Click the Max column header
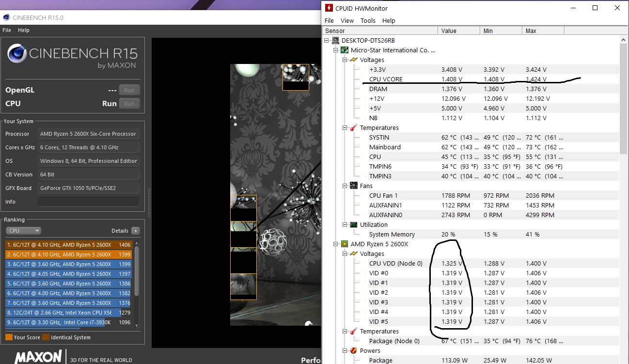Screen dimensions: 629x364 (543, 31)
